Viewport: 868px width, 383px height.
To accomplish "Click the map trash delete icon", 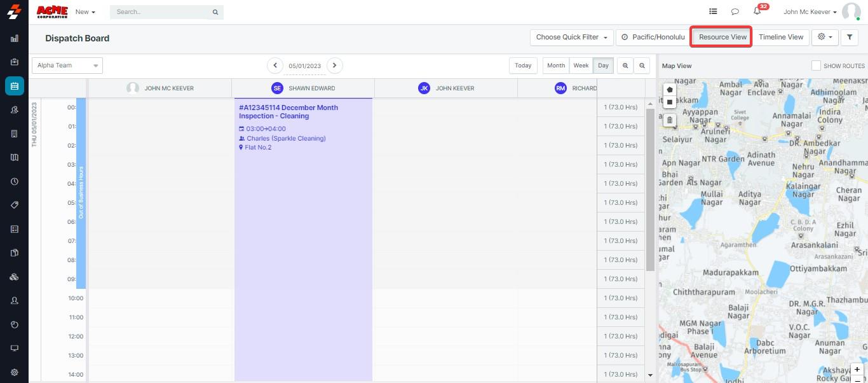I will 670,120.
